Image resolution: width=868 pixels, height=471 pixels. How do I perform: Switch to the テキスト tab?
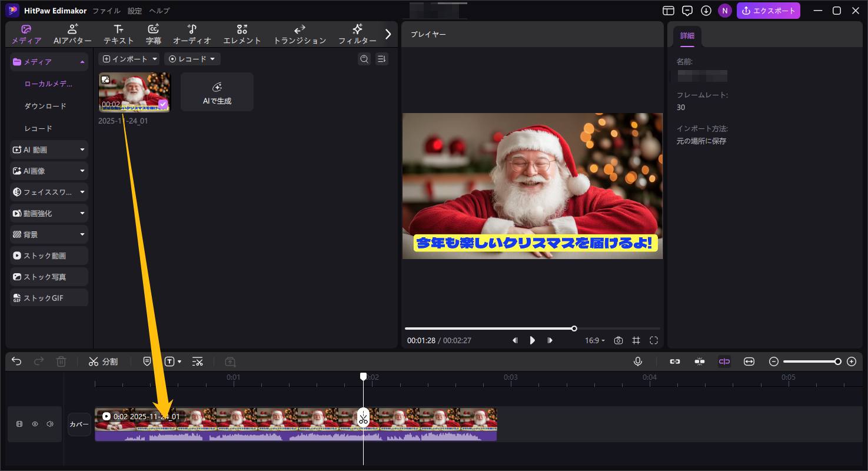point(119,35)
